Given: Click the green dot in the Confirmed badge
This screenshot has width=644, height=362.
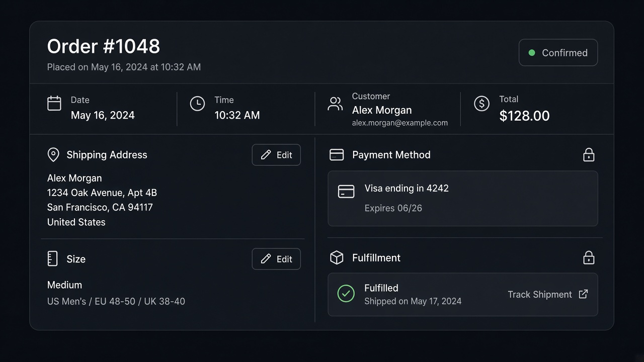Looking at the screenshot, I should [x=531, y=53].
